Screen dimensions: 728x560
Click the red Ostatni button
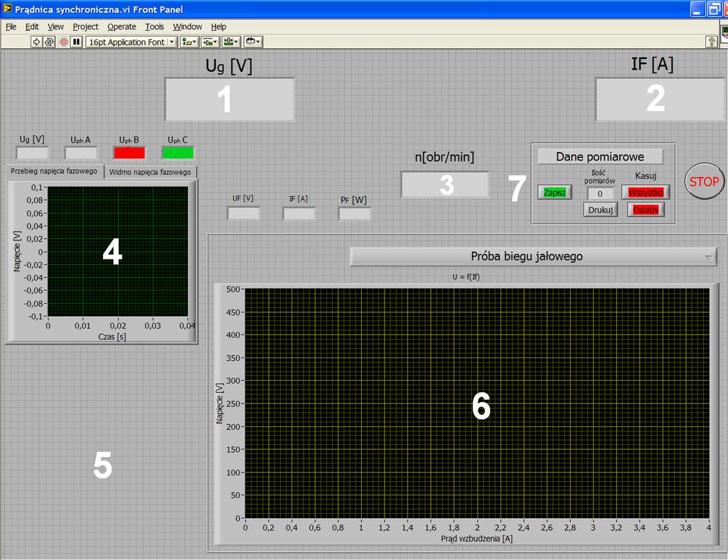(x=646, y=210)
